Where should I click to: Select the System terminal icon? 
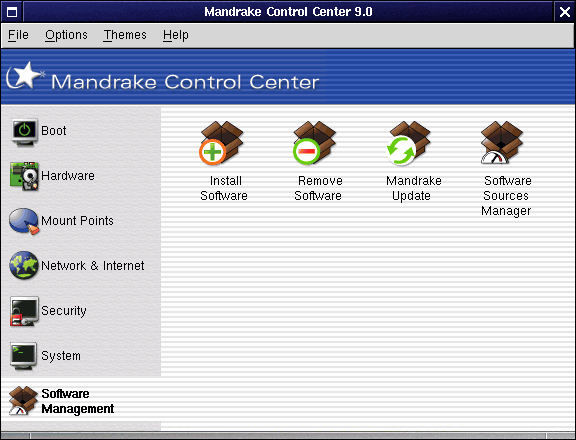click(x=24, y=356)
